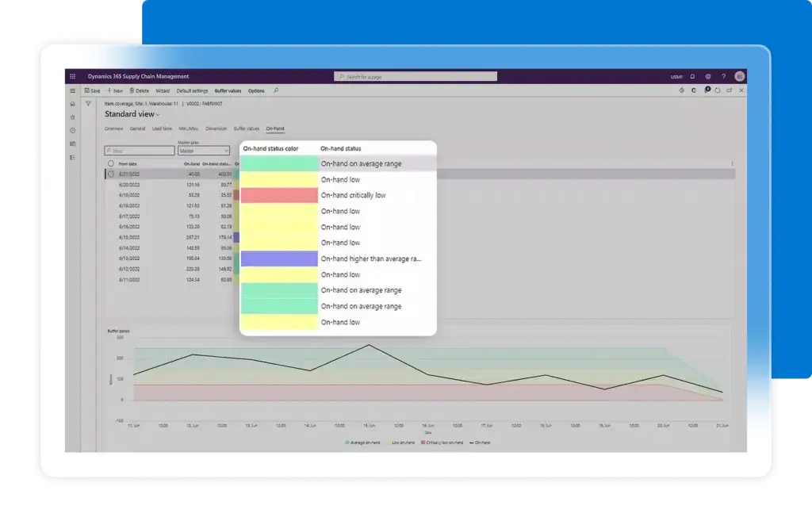The image size is (812, 521).
Task: Change the USMF company selector
Action: [x=676, y=77]
